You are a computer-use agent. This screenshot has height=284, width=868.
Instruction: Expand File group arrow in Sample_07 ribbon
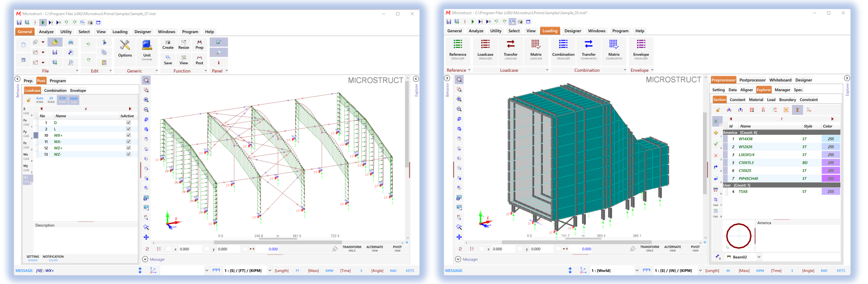[77, 71]
